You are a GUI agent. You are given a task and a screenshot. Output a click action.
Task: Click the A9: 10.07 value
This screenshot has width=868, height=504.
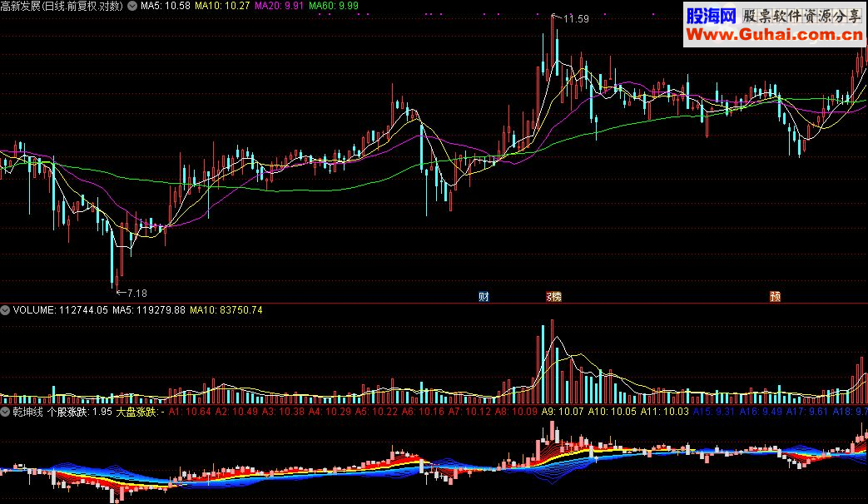(x=563, y=413)
